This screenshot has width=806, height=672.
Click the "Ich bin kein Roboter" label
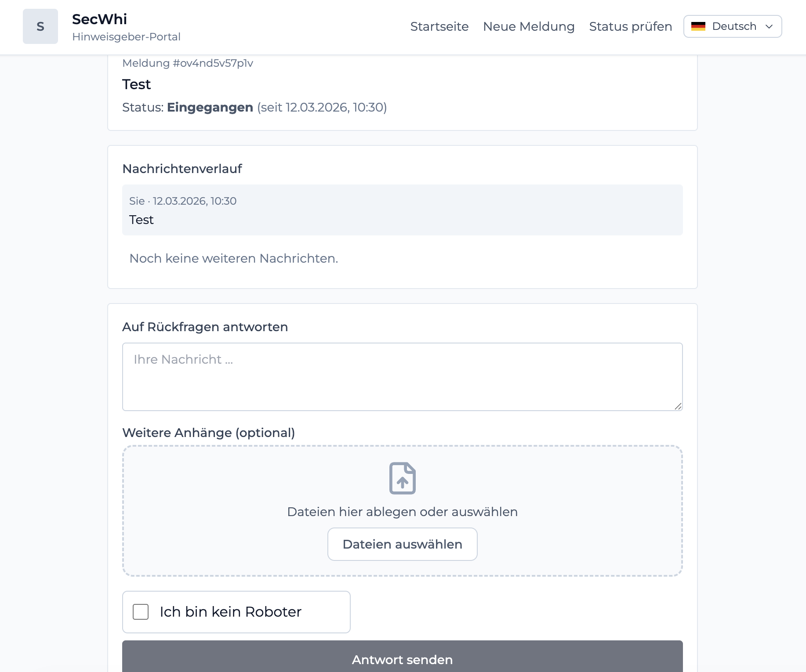click(230, 612)
